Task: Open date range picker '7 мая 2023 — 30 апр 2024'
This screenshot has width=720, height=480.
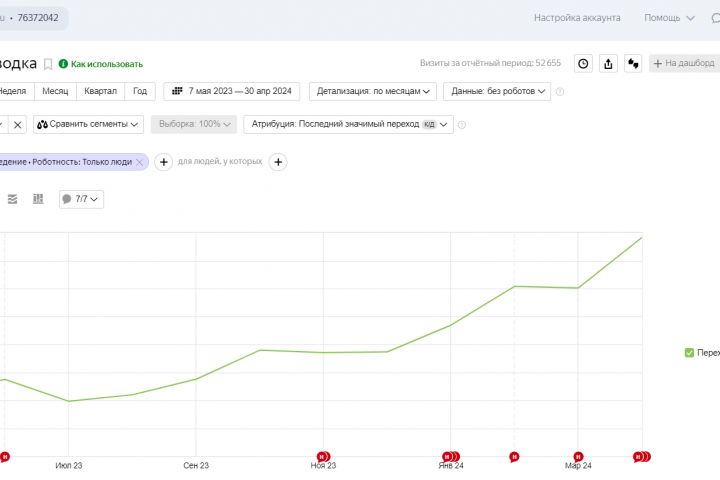Action: coord(231,91)
